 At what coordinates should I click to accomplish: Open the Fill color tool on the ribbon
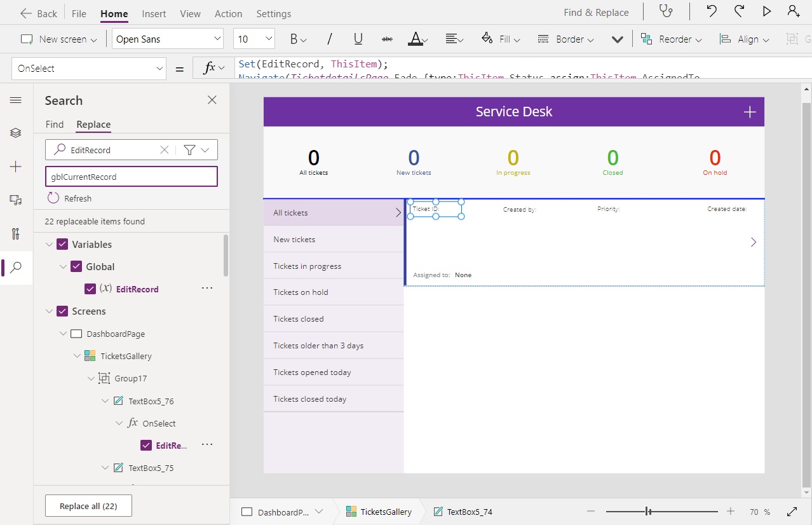pos(501,39)
